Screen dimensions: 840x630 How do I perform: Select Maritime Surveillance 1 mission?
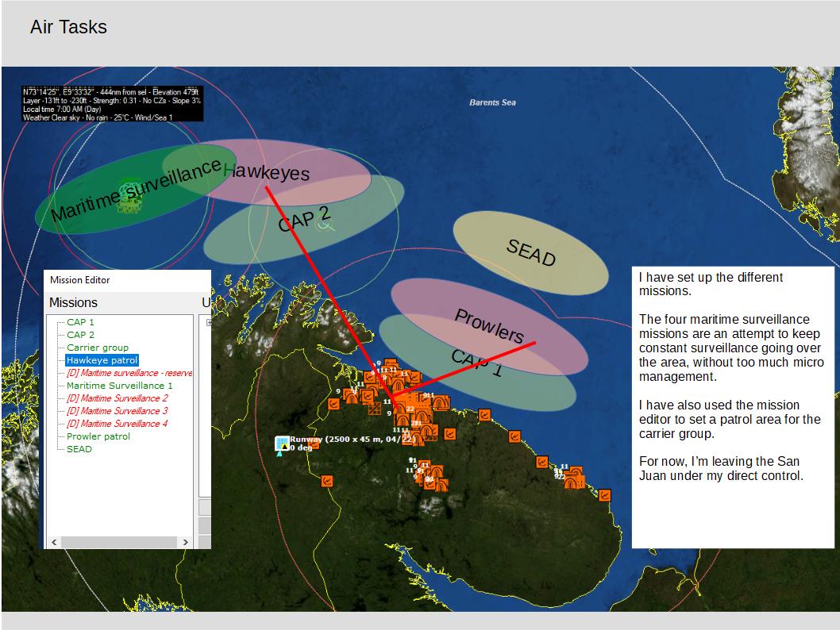coord(119,386)
